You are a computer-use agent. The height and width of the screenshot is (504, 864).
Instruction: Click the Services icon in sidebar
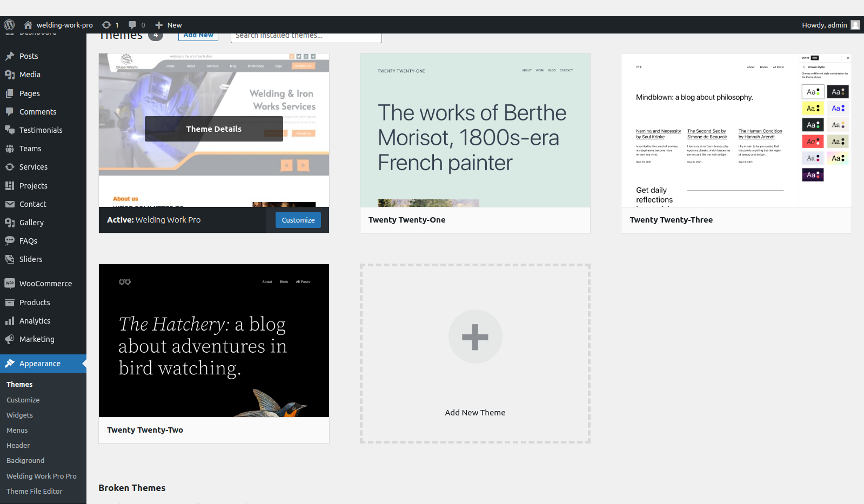coord(10,167)
